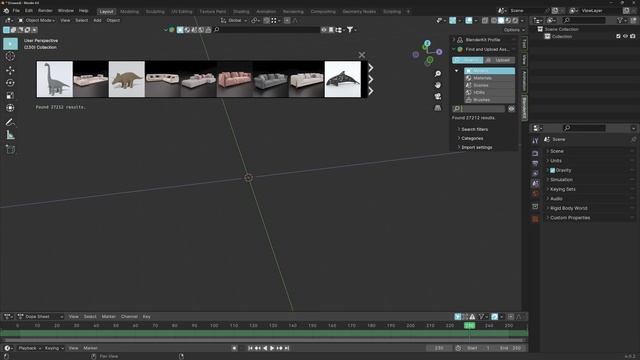Image resolution: width=640 pixels, height=360 pixels.
Task: Select HDRs asset type in BlenderKit
Action: pos(489,93)
